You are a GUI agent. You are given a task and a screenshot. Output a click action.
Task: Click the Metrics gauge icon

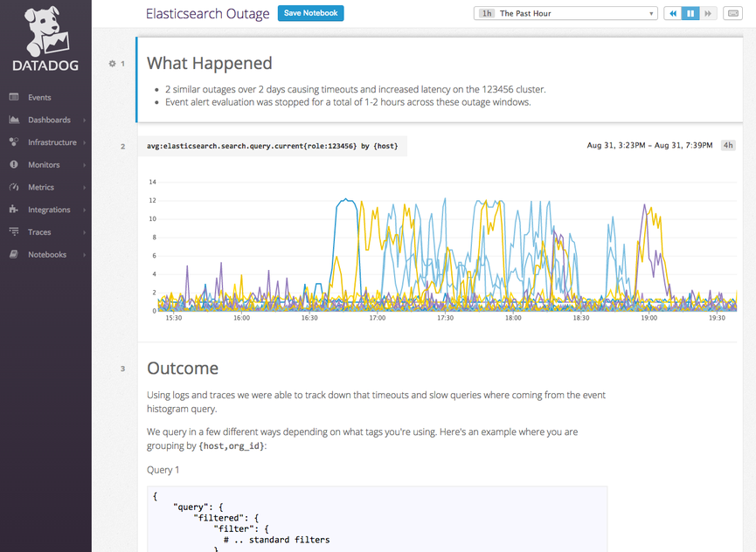pyautogui.click(x=14, y=188)
